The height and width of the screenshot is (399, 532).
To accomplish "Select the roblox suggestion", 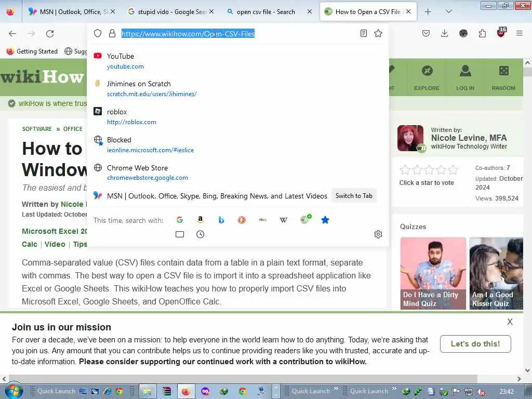I will [x=237, y=116].
